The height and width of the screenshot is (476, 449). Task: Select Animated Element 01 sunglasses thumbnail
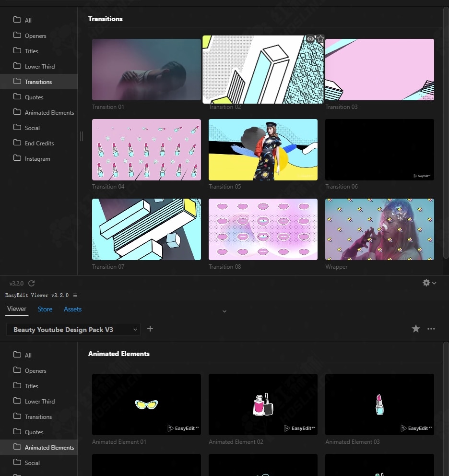(x=146, y=405)
